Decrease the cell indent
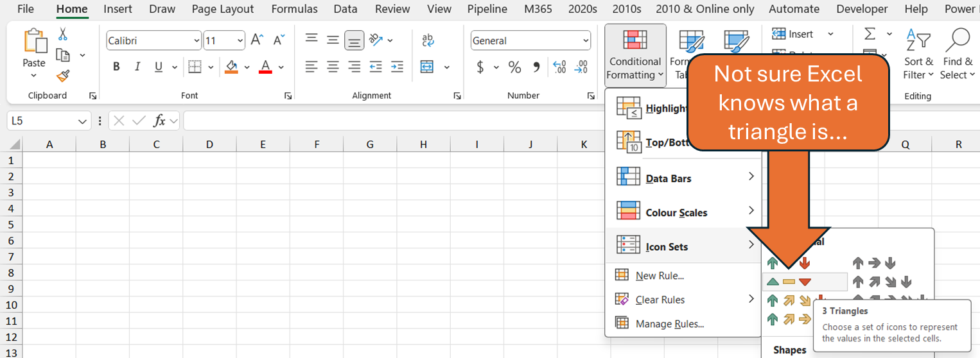The height and width of the screenshot is (358, 980). pyautogui.click(x=376, y=67)
